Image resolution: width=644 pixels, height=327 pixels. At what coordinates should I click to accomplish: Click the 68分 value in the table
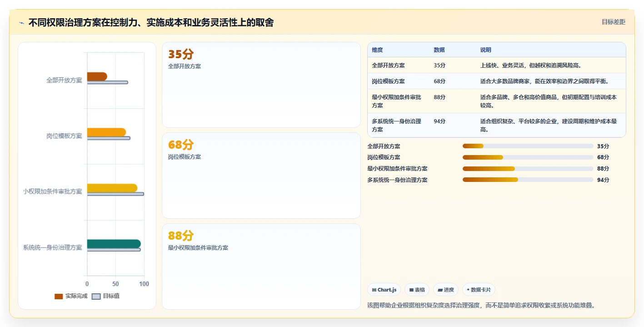439,81
